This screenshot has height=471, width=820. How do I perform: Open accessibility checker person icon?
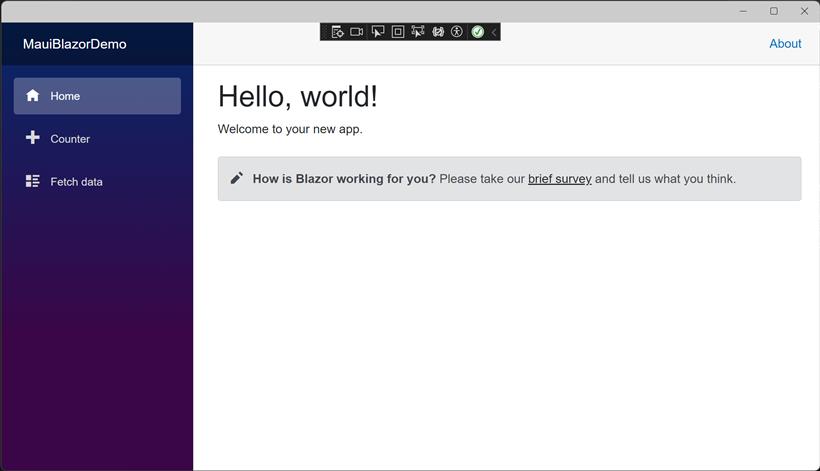(457, 32)
